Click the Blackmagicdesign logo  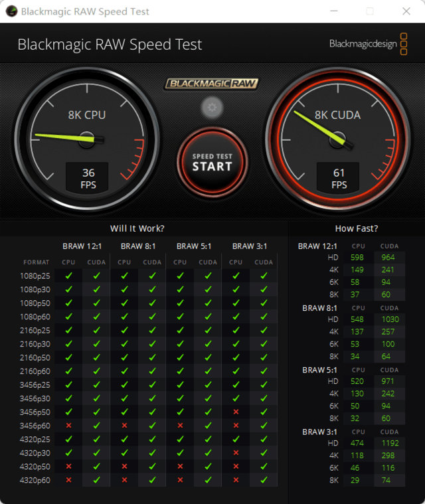click(x=369, y=44)
